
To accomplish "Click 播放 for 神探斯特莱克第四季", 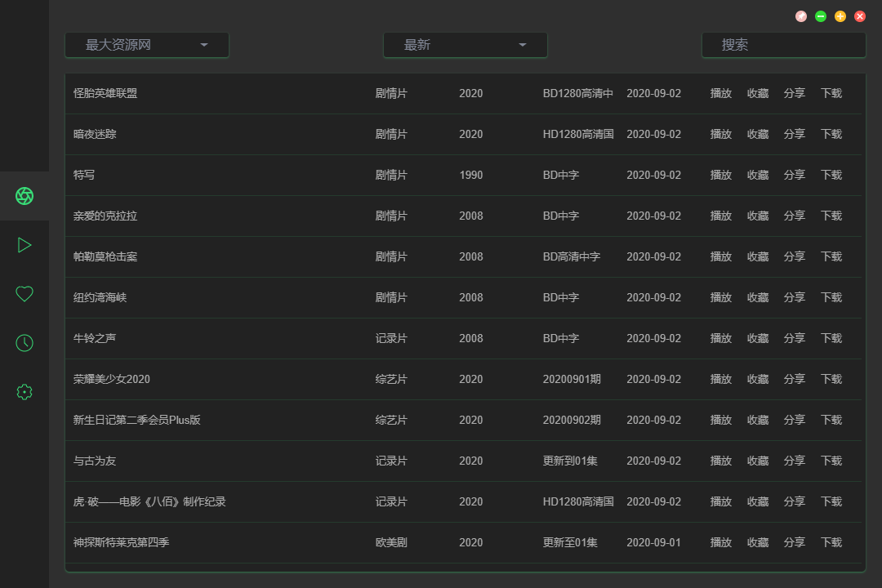I will coord(721,542).
